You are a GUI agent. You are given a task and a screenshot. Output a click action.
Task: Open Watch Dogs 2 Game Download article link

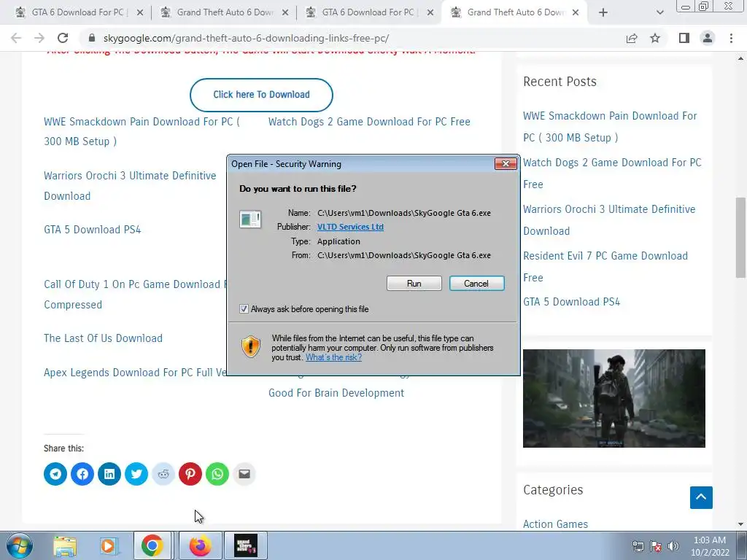tap(369, 122)
